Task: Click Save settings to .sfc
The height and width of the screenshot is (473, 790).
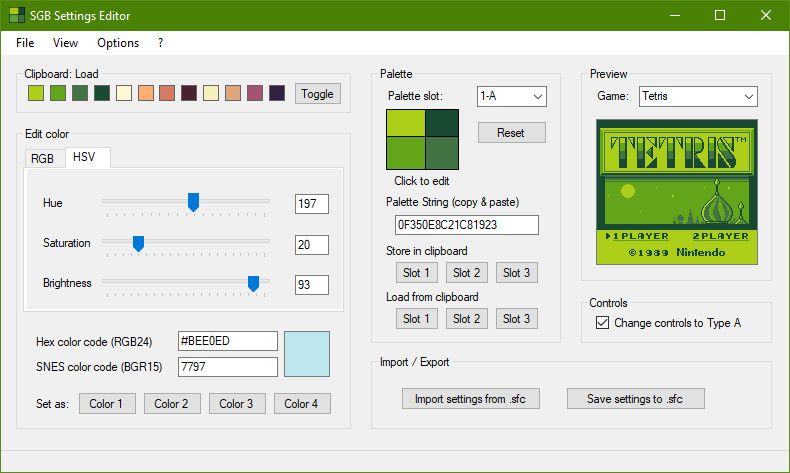Action: click(x=635, y=398)
